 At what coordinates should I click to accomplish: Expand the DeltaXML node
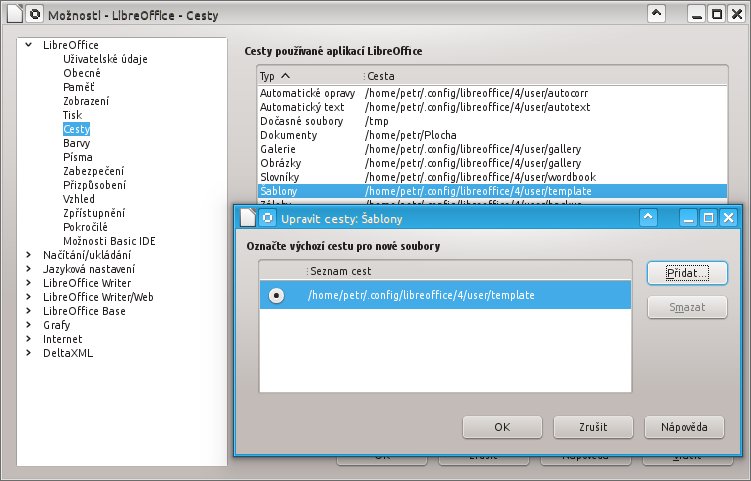click(x=29, y=353)
